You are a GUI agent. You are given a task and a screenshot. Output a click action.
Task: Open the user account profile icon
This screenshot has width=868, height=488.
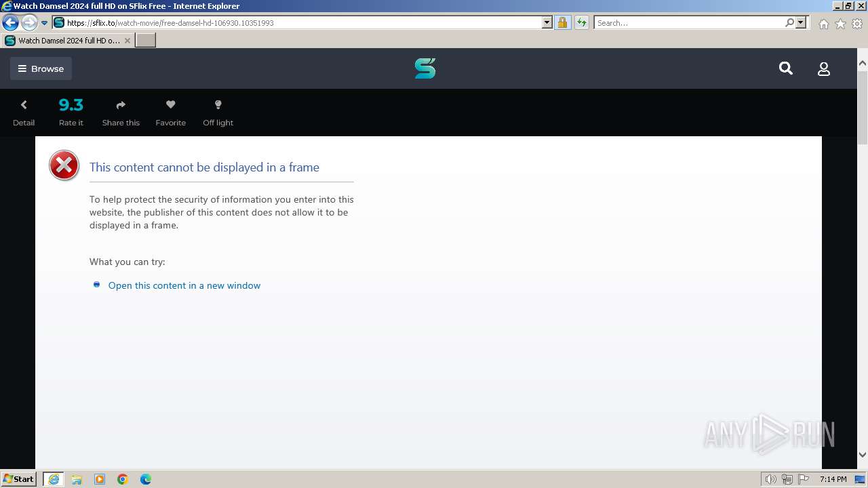pos(824,68)
